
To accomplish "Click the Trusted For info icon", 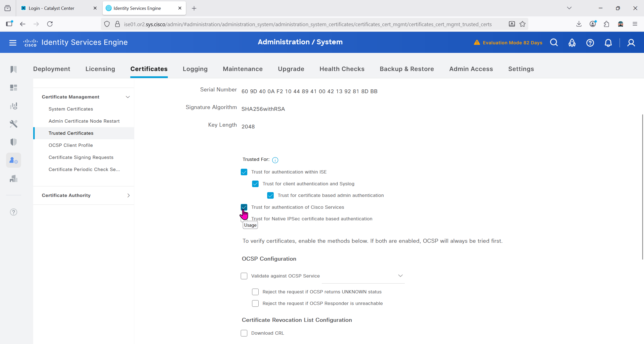I will (275, 160).
